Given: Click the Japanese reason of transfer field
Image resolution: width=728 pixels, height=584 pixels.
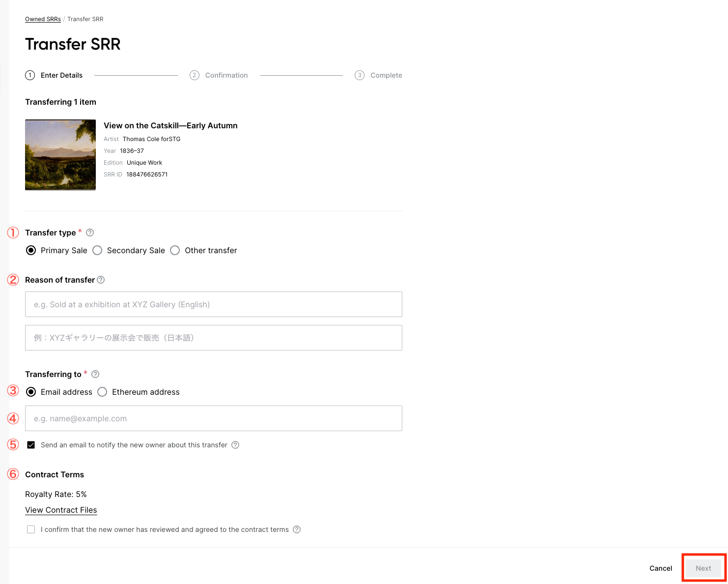Looking at the screenshot, I should (213, 338).
